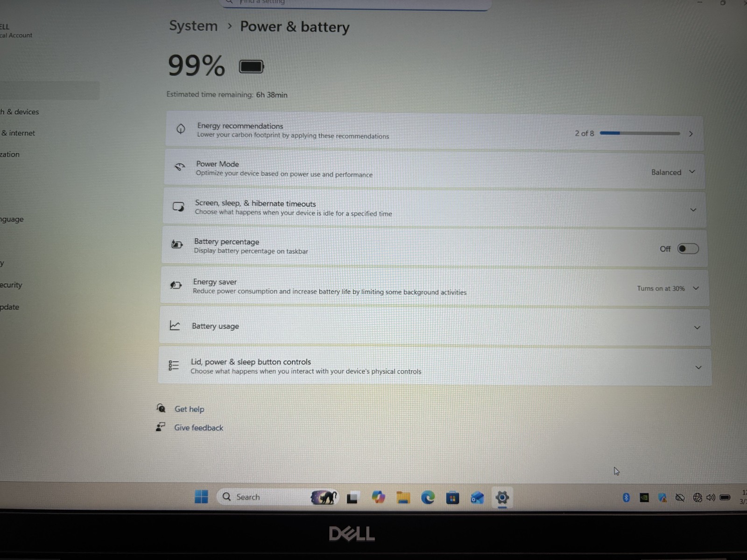Click the Screen sleep timeouts monitor icon
The height and width of the screenshot is (560, 747).
[178, 207]
